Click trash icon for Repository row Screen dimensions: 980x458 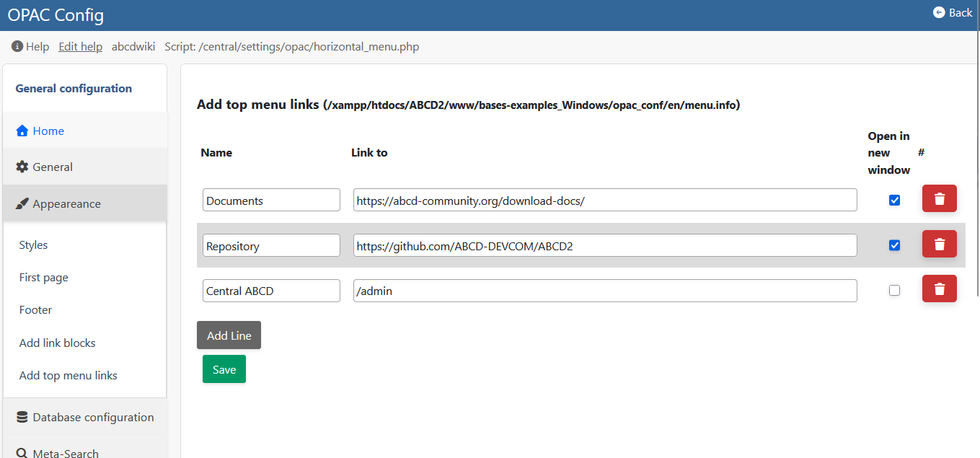(x=939, y=245)
